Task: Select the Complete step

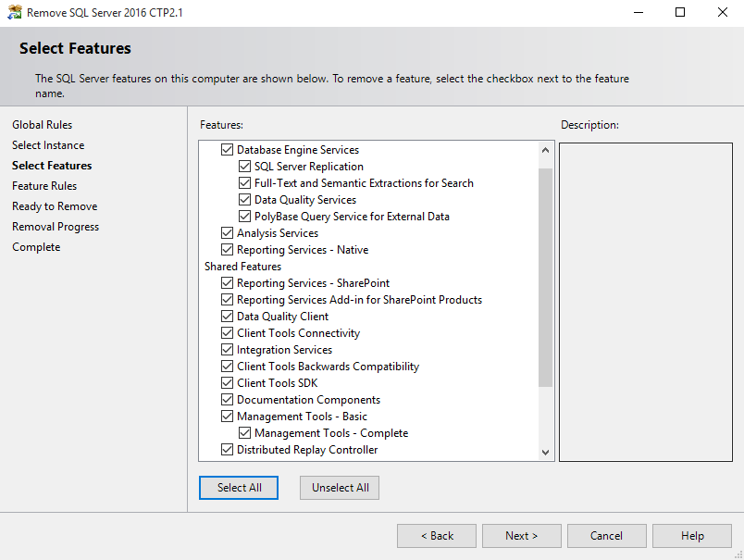Action: click(x=36, y=247)
